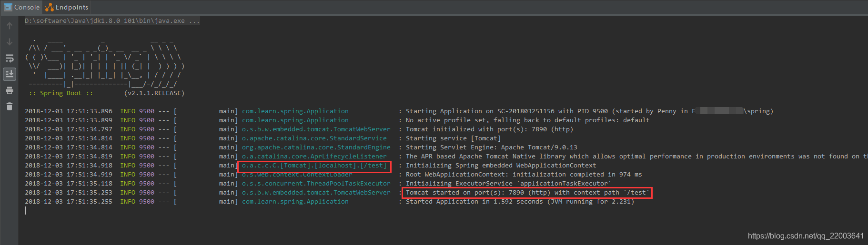Screen dimensions: 868x245
Task: Click the 'Starting service [Tomcat]' message
Action: pos(454,138)
